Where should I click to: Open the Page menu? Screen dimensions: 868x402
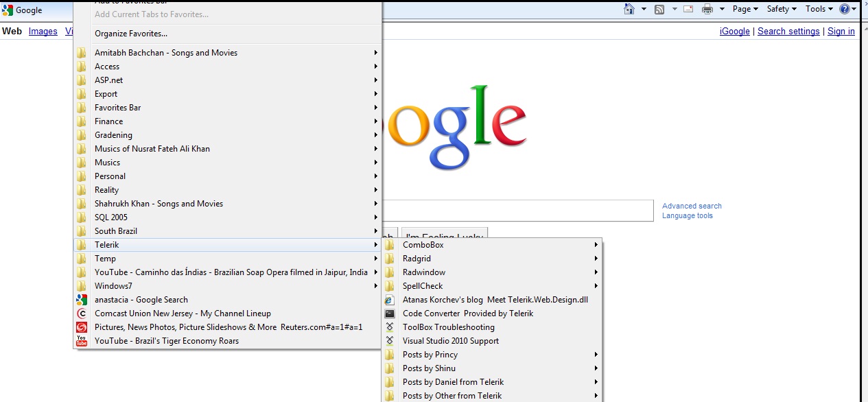pyautogui.click(x=745, y=9)
